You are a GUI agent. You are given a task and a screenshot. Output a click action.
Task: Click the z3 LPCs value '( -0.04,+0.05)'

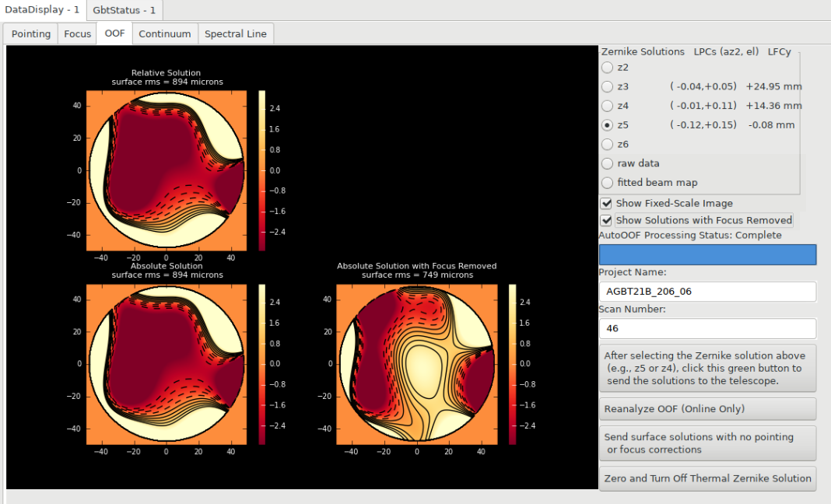[703, 86]
